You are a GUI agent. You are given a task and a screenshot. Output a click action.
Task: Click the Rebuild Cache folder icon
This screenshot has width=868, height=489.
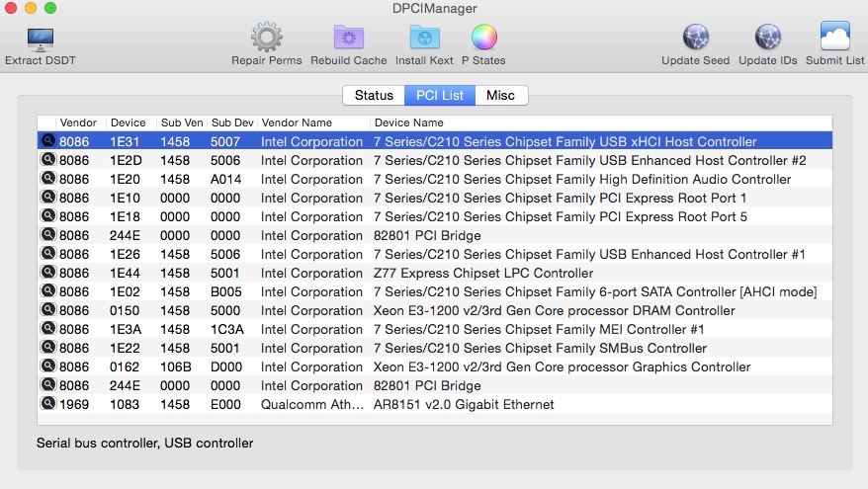(348, 38)
